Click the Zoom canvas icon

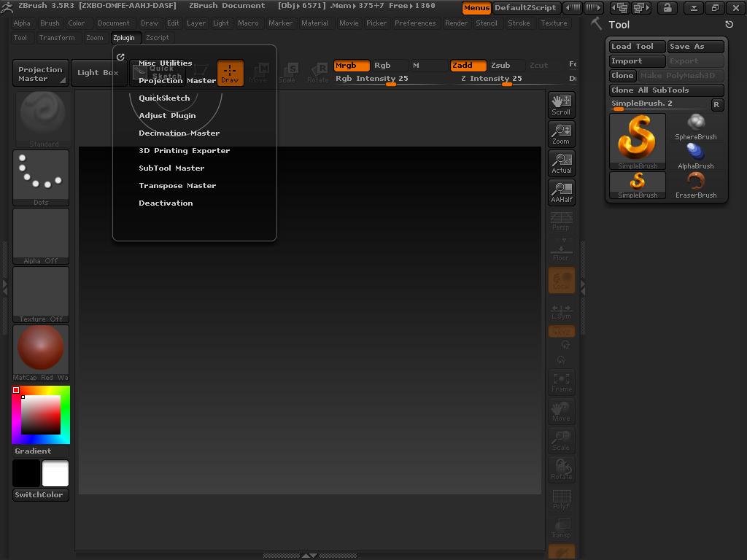click(x=561, y=134)
